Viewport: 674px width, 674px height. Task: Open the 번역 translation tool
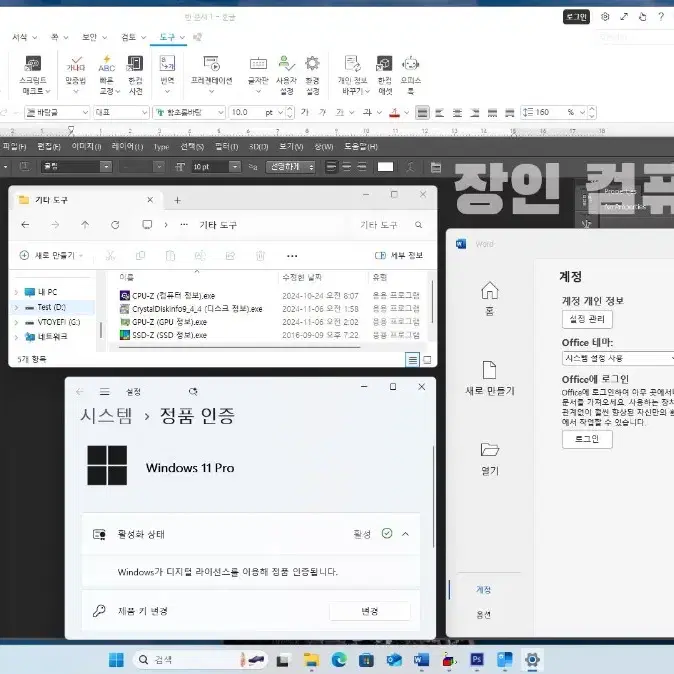[x=167, y=75]
